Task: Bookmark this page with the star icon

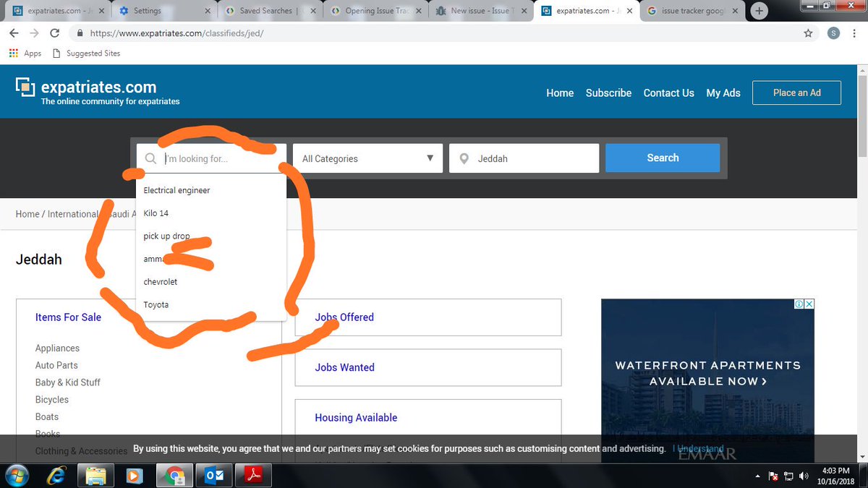Action: tap(808, 33)
